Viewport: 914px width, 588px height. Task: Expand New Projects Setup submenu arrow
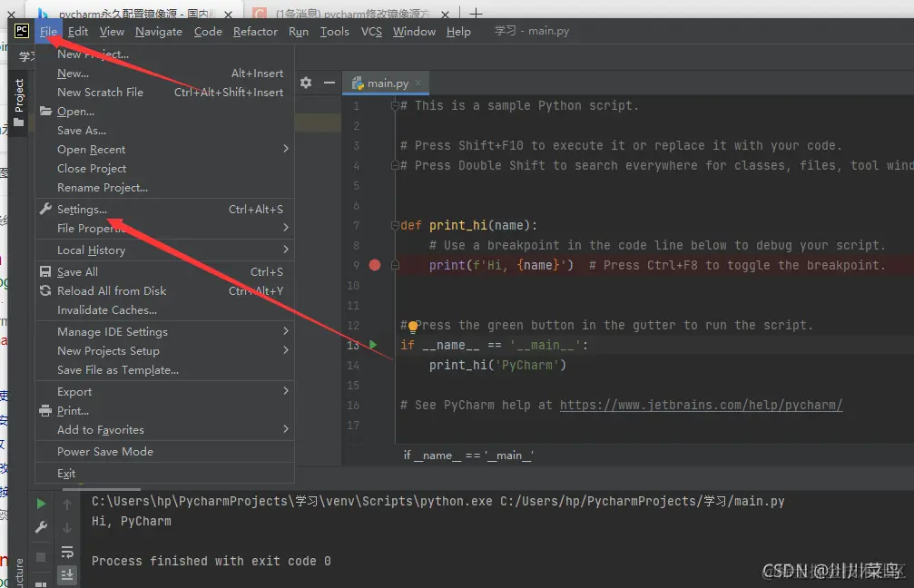point(286,350)
